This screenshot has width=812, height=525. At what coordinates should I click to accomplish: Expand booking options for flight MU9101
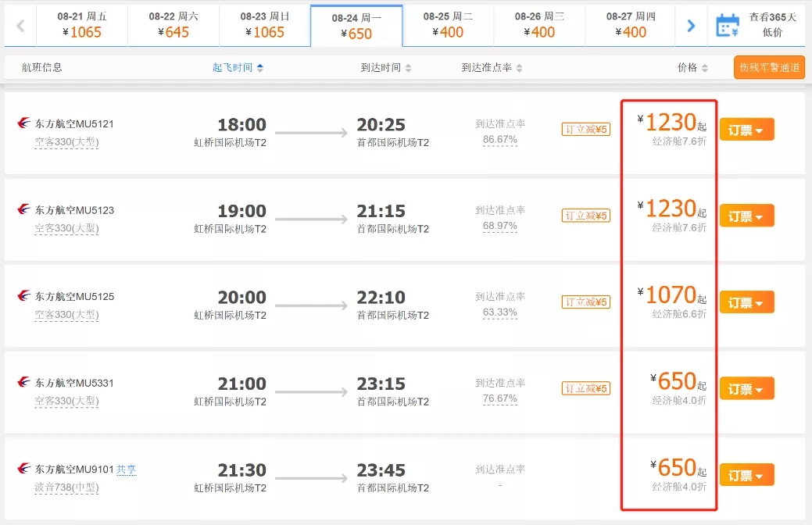(747, 475)
